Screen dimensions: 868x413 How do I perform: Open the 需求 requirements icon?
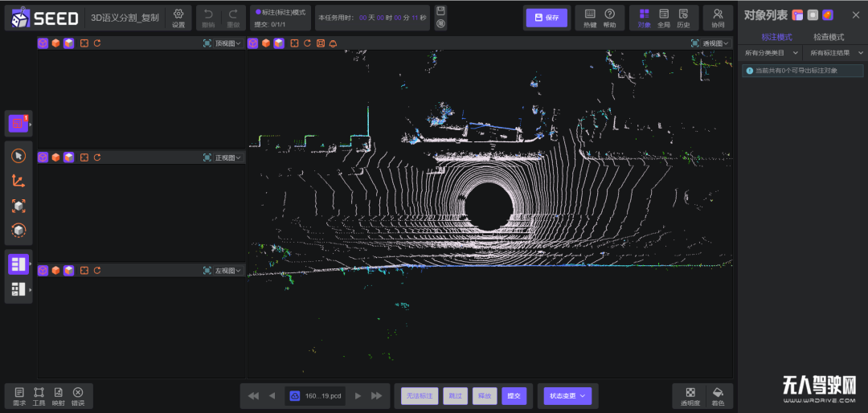[19, 396]
